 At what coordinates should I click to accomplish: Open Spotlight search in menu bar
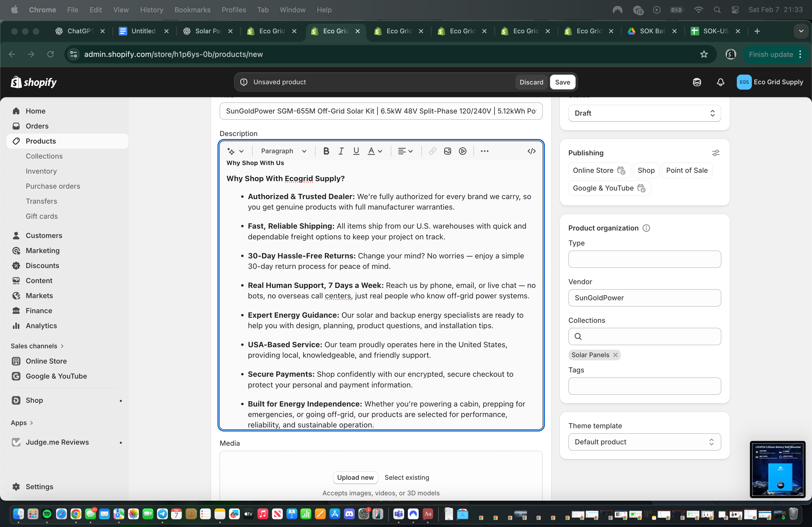coord(717,10)
